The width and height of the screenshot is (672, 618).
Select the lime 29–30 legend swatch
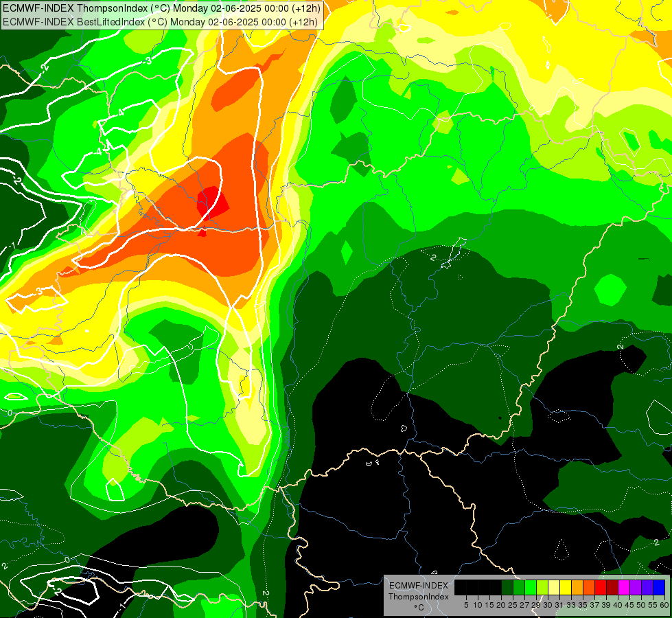[x=542, y=587]
